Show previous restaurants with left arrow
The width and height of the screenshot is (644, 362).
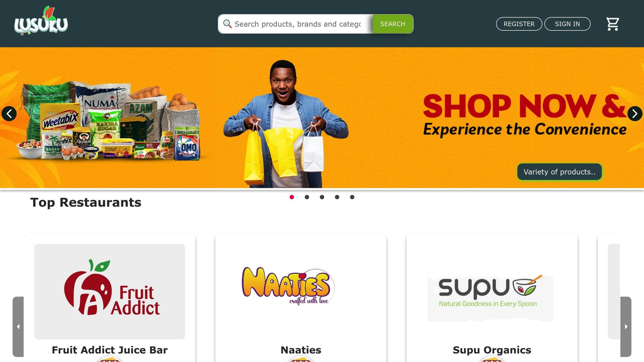click(18, 326)
